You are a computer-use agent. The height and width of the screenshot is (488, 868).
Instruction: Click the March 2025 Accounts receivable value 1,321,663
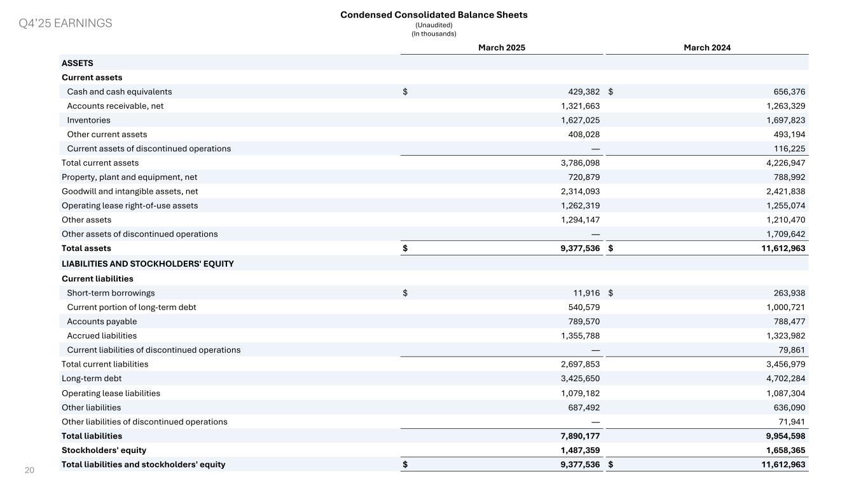[576, 106]
